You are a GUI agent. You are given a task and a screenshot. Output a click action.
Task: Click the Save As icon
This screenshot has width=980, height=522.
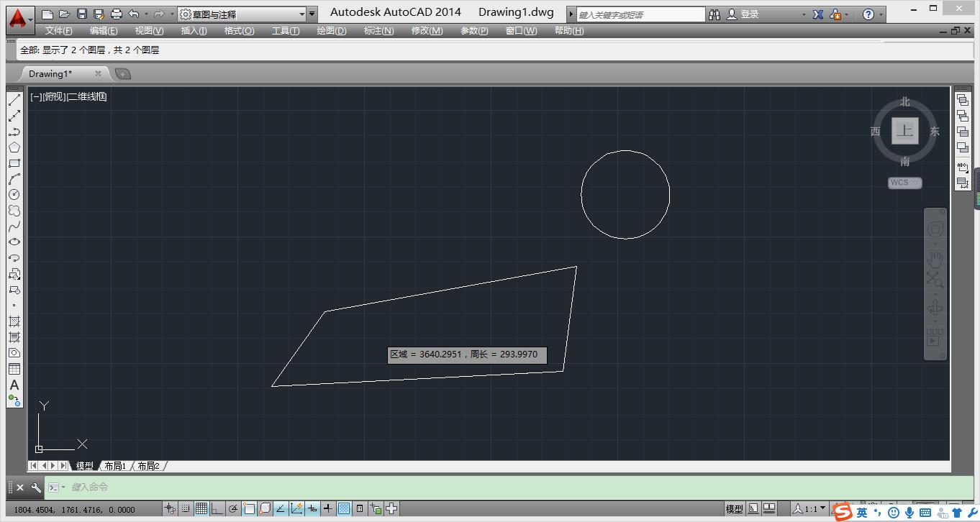pyautogui.click(x=99, y=14)
